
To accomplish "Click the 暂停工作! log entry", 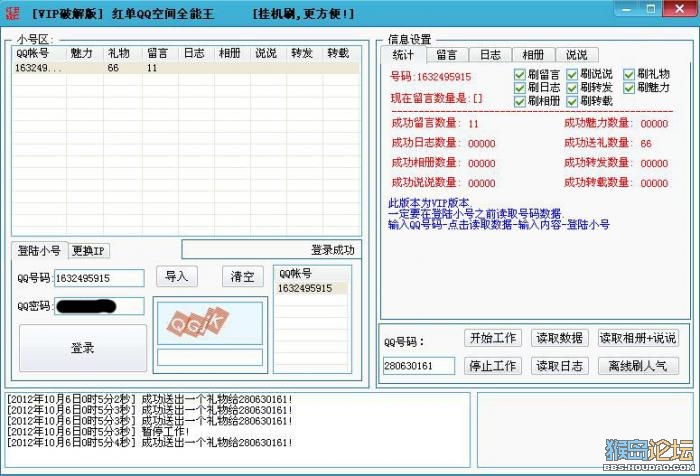I will click(x=98, y=432).
